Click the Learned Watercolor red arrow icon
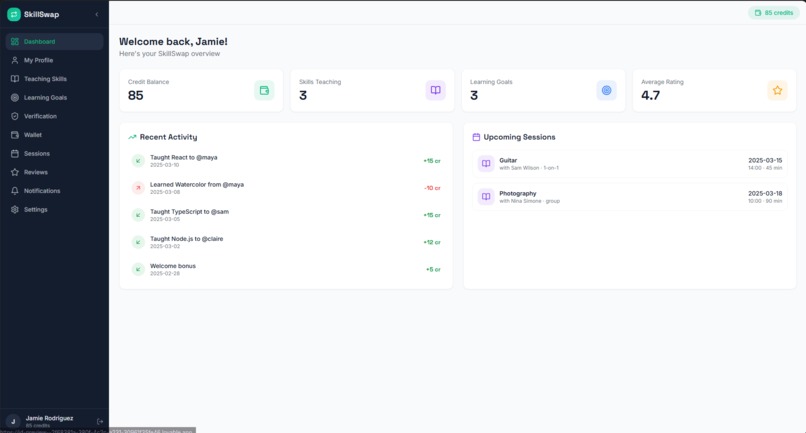This screenshot has width=806, height=433. coord(138,188)
